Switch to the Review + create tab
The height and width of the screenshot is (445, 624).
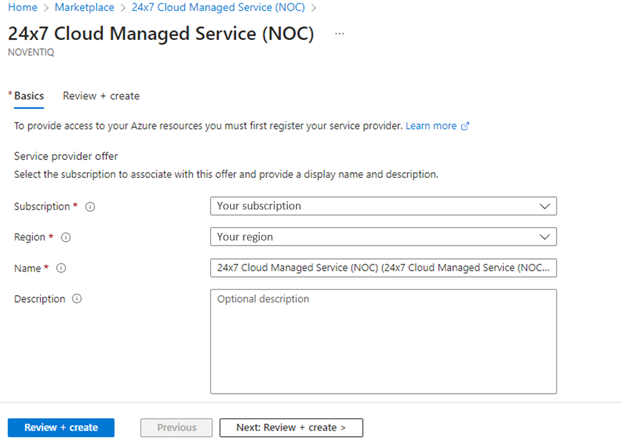click(101, 96)
